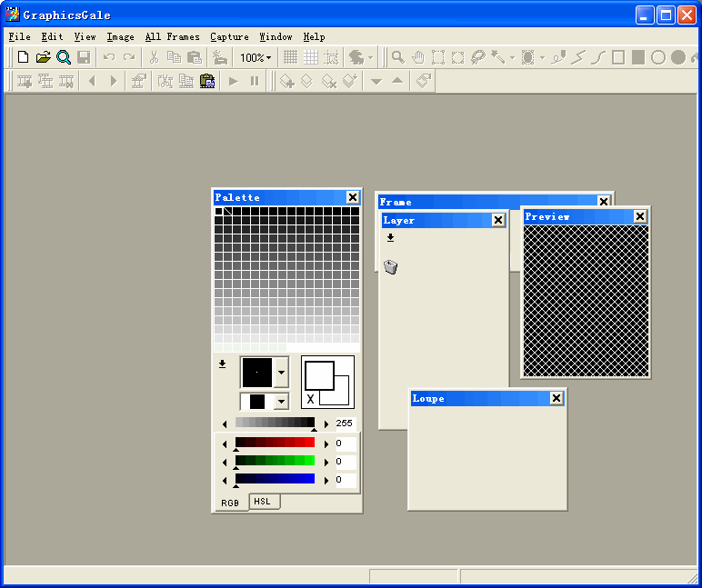Close the Loupe panel

click(557, 398)
